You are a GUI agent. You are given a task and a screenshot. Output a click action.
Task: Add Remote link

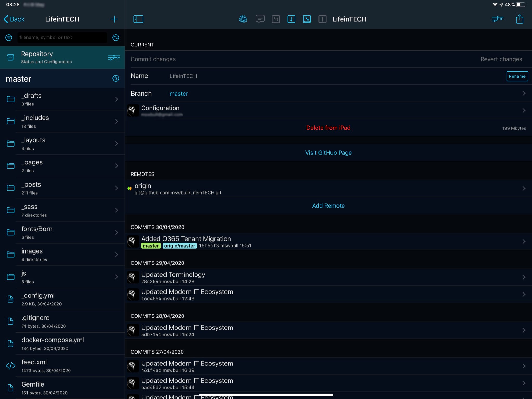coord(328,205)
